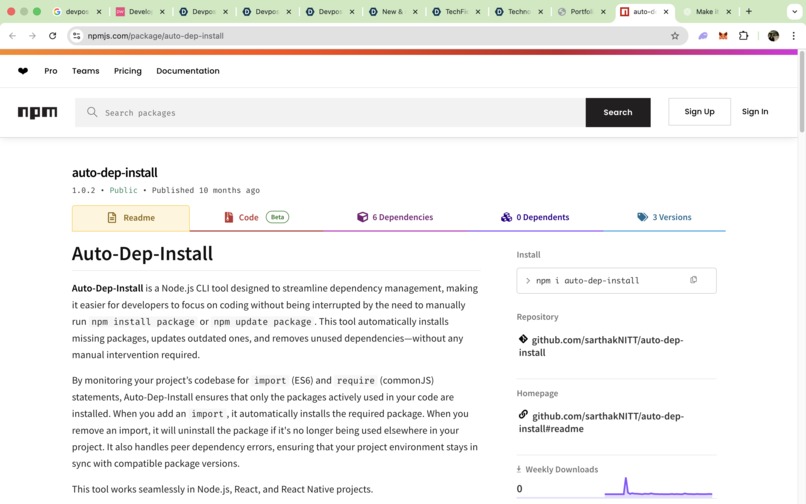Open the MetaMask fox extension
This screenshot has width=806, height=504.
[723, 35]
